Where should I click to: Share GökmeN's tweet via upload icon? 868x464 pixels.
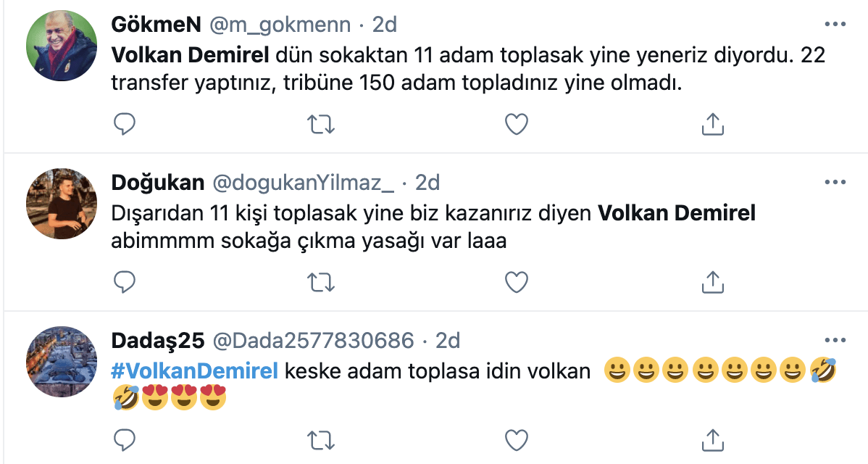tap(712, 124)
